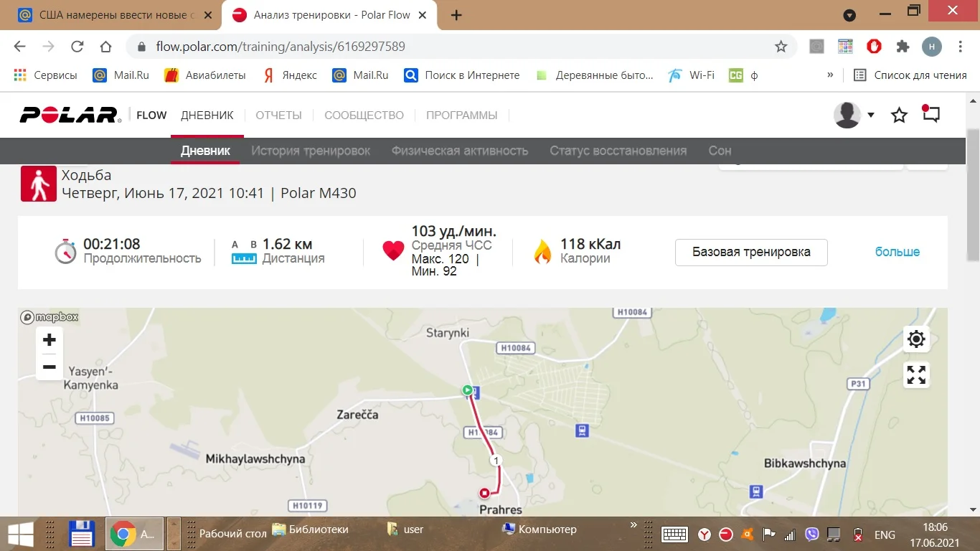Screen dimensions: 980x551
Task: Expand hidden bookmarks chevron
Action: pyautogui.click(x=830, y=75)
